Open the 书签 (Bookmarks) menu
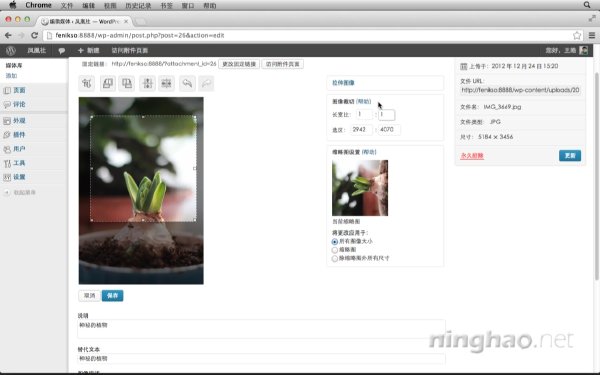Image resolution: width=600 pixels, height=375 pixels. pos(166,6)
